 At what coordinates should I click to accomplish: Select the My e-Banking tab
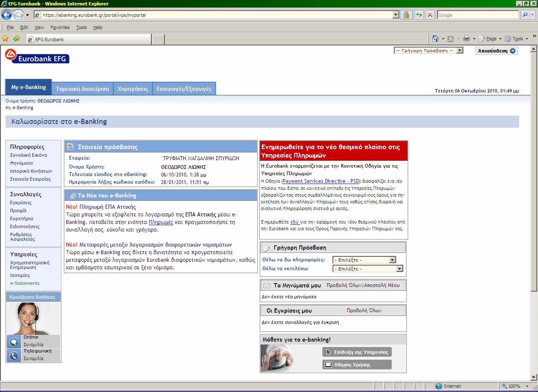pyautogui.click(x=29, y=87)
